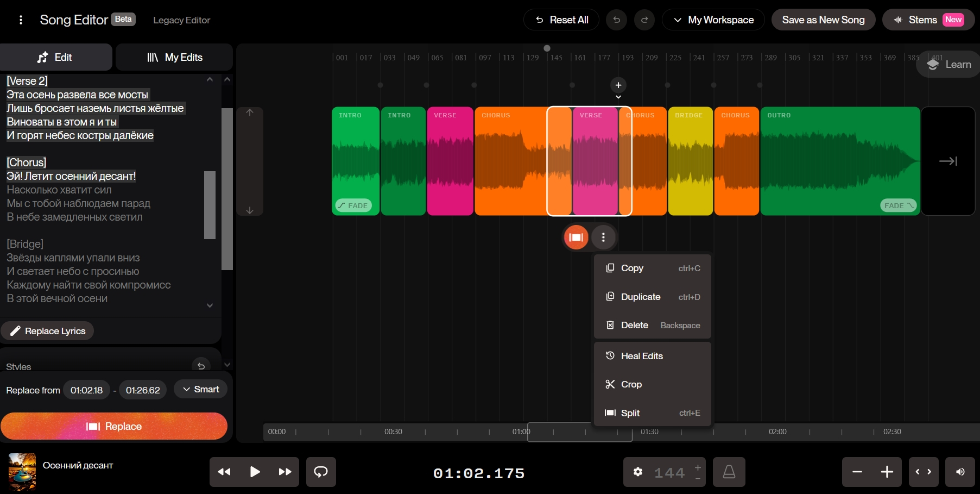The image size is (980, 494).
Task: Reset styles with the undo icon
Action: coord(201,366)
